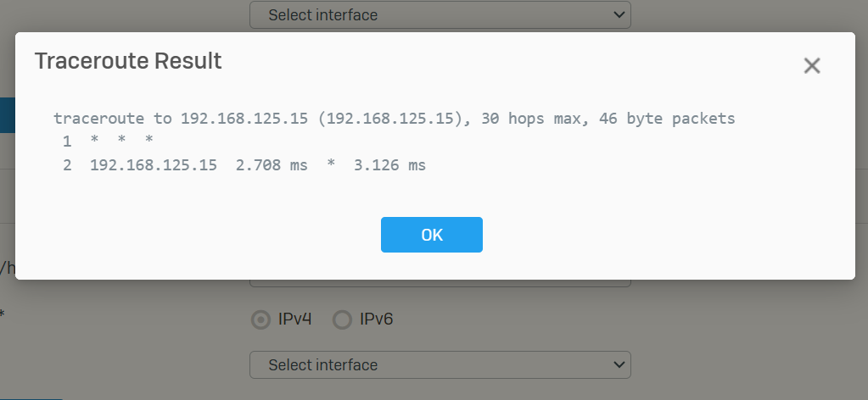Click the IPv4 text label
The height and width of the screenshot is (400, 868).
pyautogui.click(x=294, y=319)
